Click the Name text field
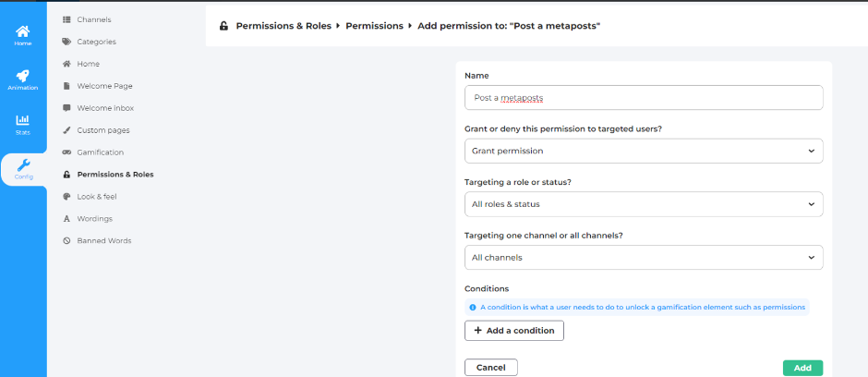The width and height of the screenshot is (868, 377). coord(644,98)
